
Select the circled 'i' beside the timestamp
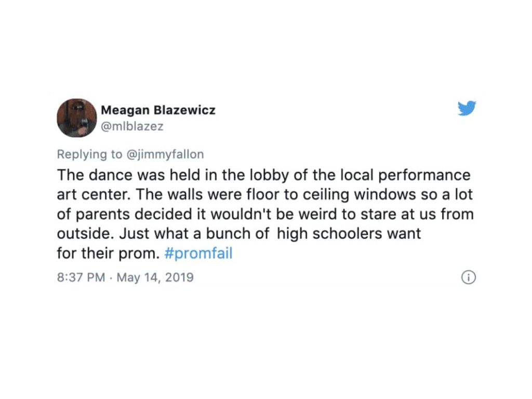[468, 277]
